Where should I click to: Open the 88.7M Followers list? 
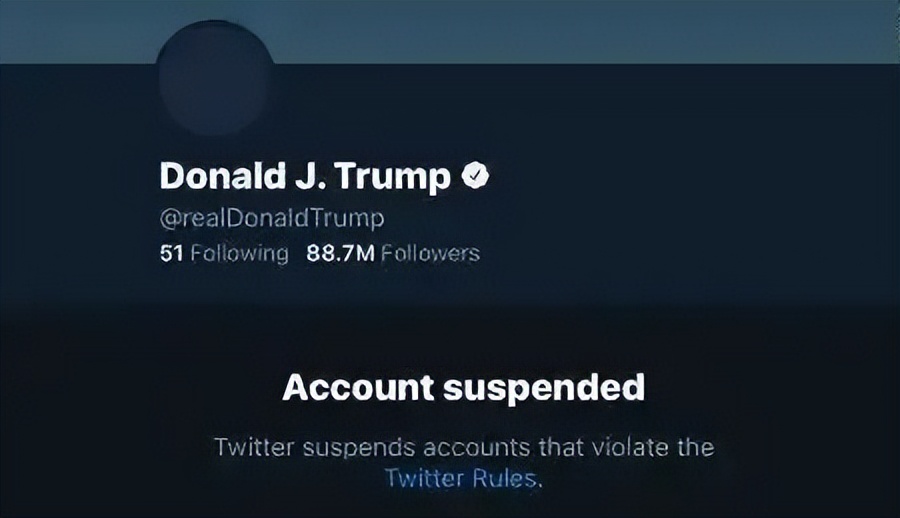tap(392, 253)
